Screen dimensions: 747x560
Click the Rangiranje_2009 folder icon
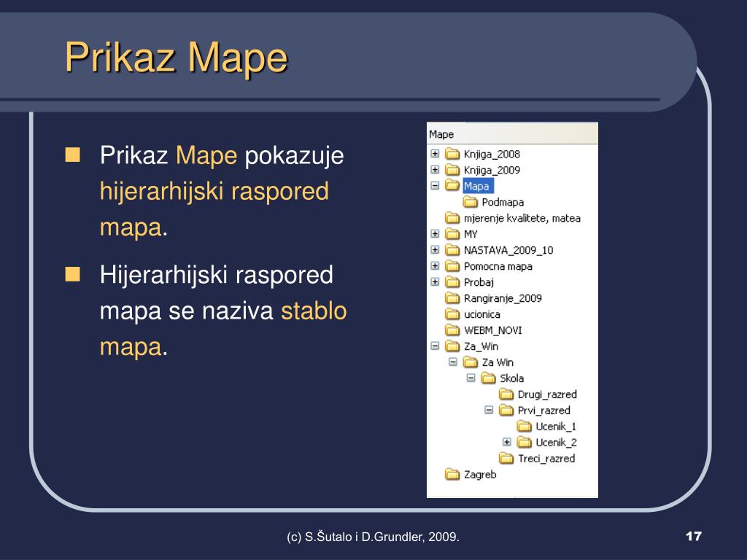(x=452, y=297)
